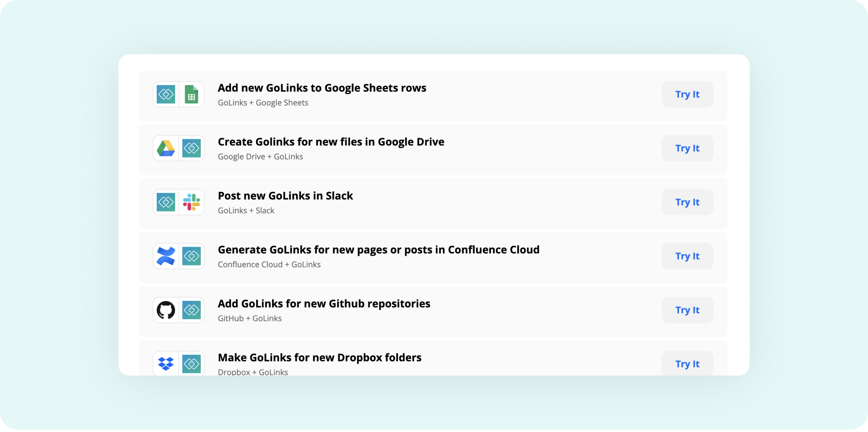Select the Dropbox icon
This screenshot has width=868, height=432.
click(x=166, y=364)
